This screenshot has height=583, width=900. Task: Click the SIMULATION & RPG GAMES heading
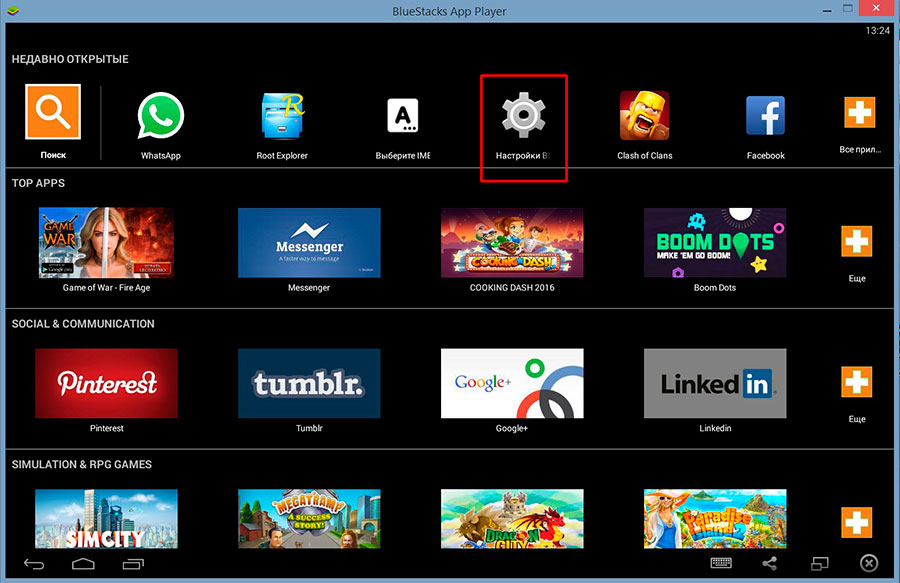[x=82, y=464]
